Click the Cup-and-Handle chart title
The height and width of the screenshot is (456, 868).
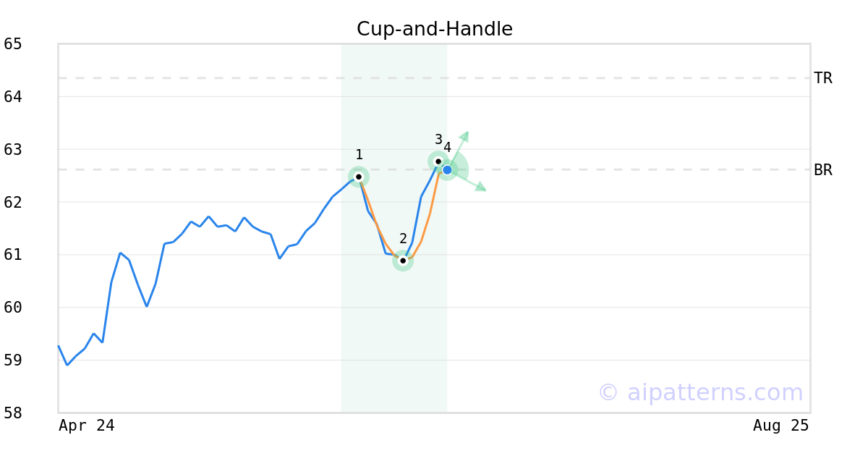pos(435,29)
